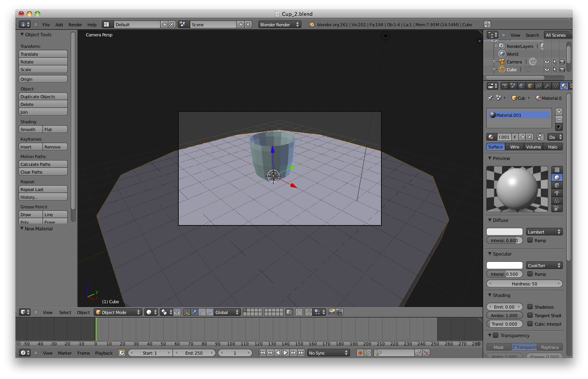Toggle fullscreen Blender window icon
The height and width of the screenshot is (379, 588).
(x=487, y=24)
